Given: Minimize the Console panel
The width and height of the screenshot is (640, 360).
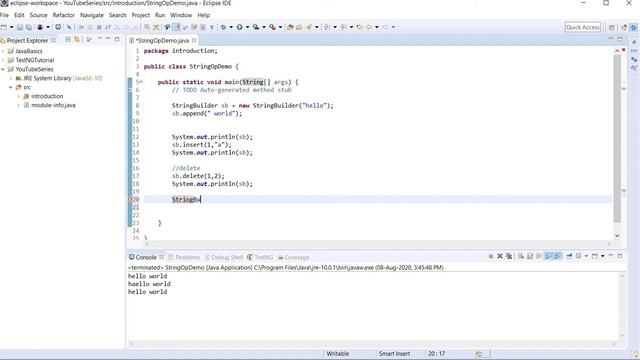Looking at the screenshot, I should pyautogui.click(x=611, y=256).
